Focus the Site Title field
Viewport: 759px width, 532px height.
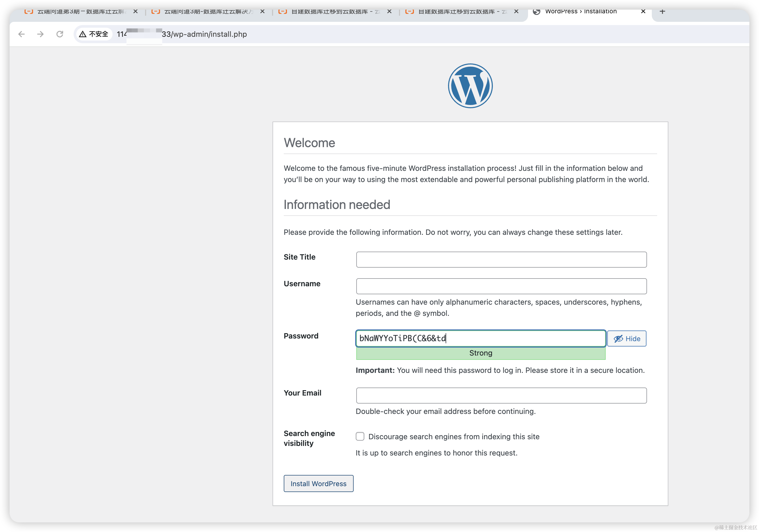pyautogui.click(x=501, y=260)
